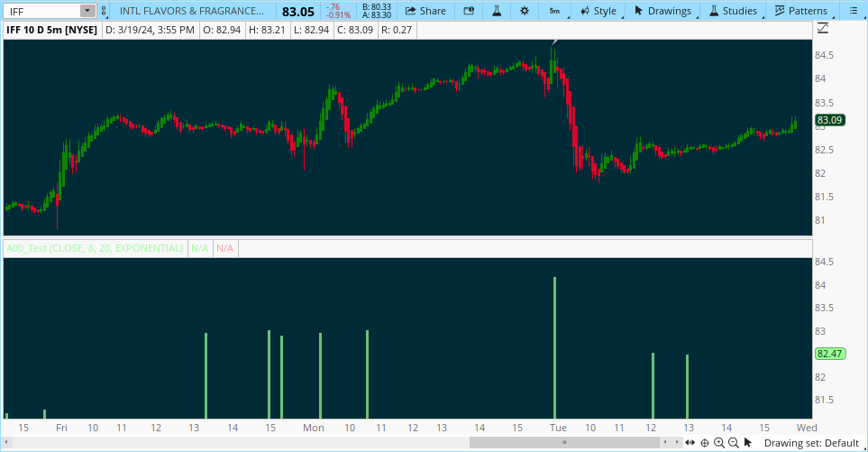
Task: Click the B: 80.33 A: 83.30 quote
Action: [x=377, y=11]
